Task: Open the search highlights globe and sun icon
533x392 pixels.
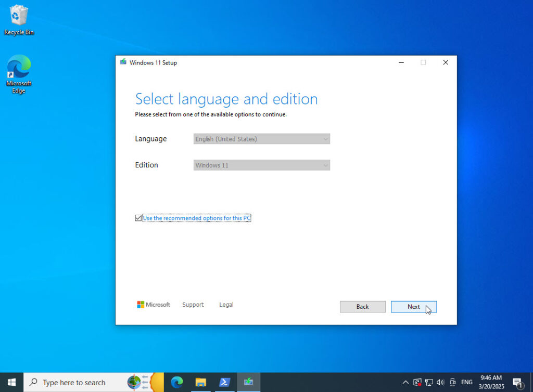Action: [145, 382]
